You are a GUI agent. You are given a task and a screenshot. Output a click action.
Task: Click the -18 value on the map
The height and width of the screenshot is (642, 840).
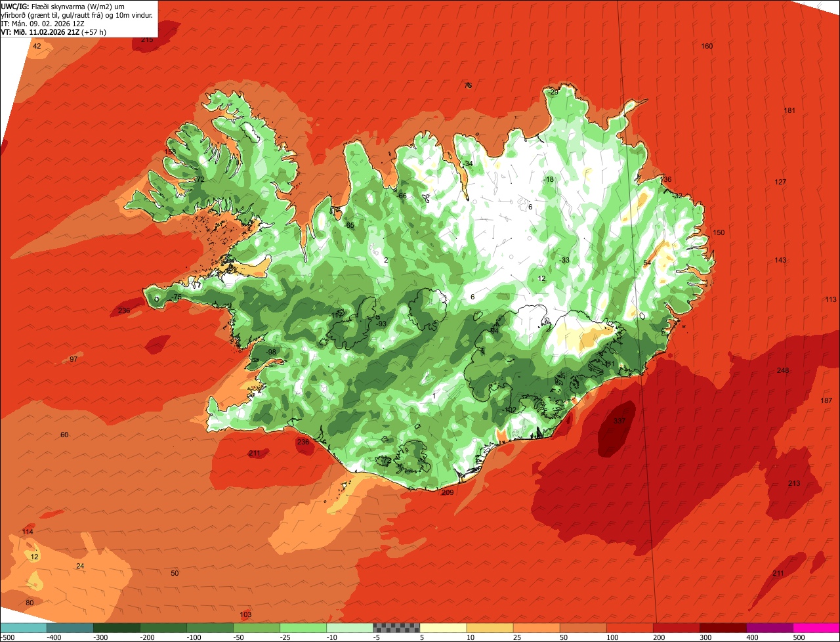549,180
